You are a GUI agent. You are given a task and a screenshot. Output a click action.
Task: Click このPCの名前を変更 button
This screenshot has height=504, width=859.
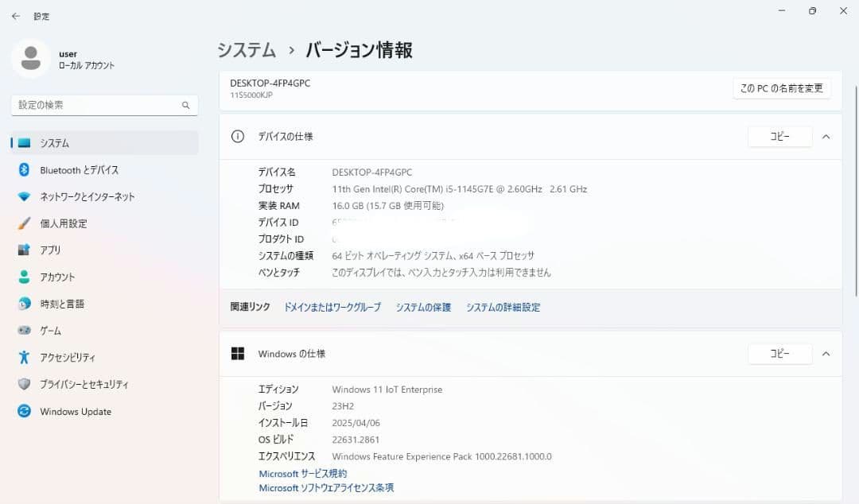point(781,88)
